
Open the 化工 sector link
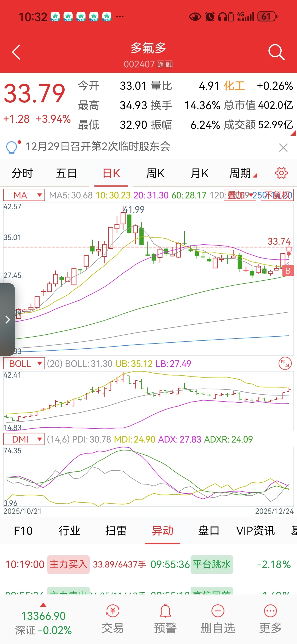[x=234, y=86]
